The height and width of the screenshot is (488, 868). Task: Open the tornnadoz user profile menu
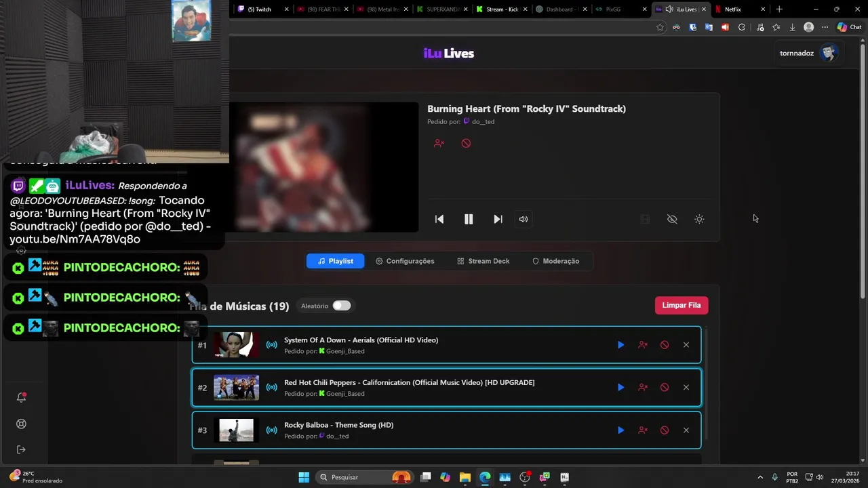[x=809, y=53]
